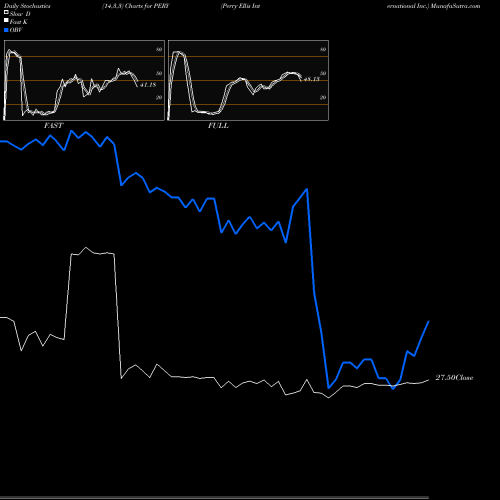Click the blue OBV legend swatch
This screenshot has width=500, height=500.
click(x=6, y=30)
